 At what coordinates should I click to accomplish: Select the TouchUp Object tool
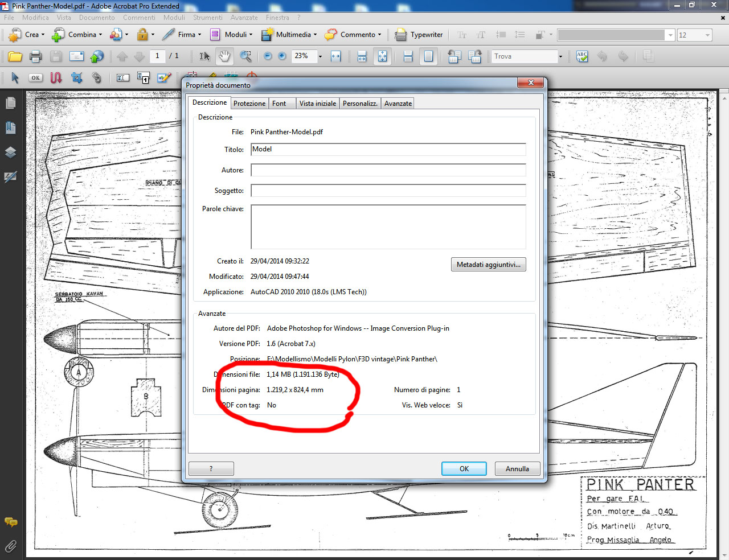click(x=164, y=77)
